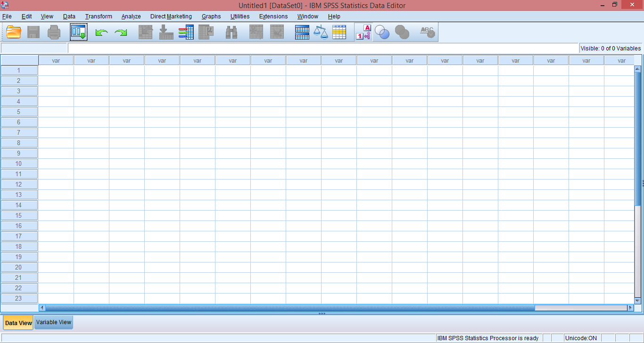644x343 pixels.
Task: Click the Processor is ready status text
Action: [488, 338]
